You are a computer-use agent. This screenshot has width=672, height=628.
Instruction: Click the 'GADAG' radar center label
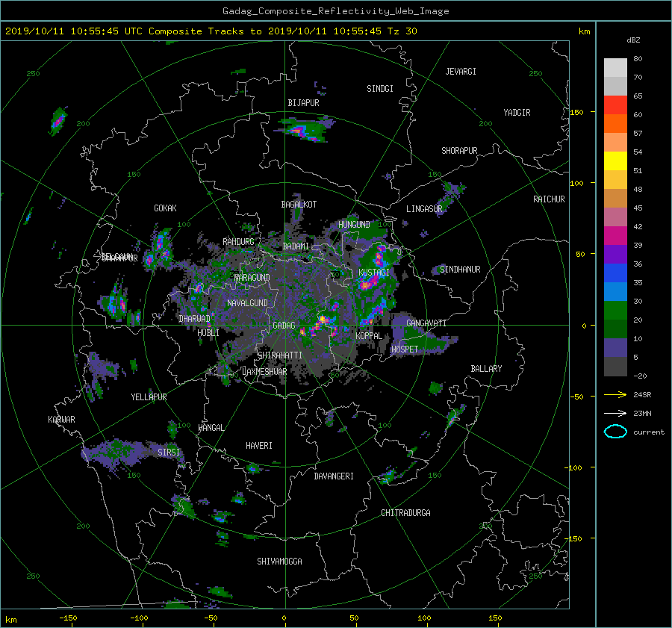[x=284, y=326]
